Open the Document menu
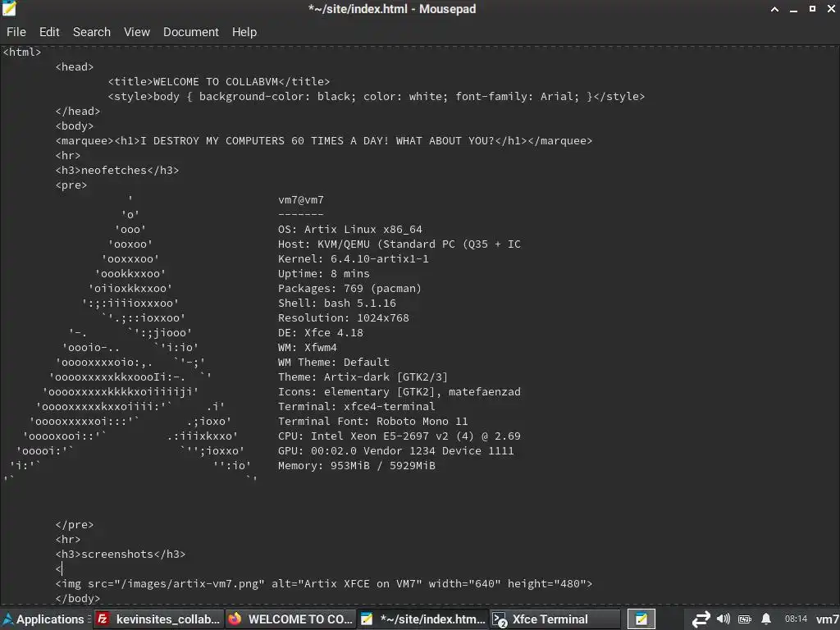Viewport: 840px width, 630px height. click(x=190, y=32)
